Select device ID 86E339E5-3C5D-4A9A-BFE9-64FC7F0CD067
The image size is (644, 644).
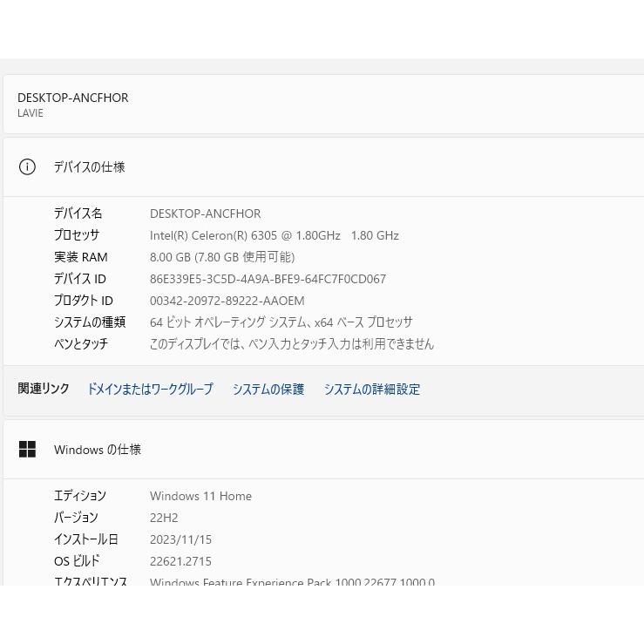[x=268, y=279]
